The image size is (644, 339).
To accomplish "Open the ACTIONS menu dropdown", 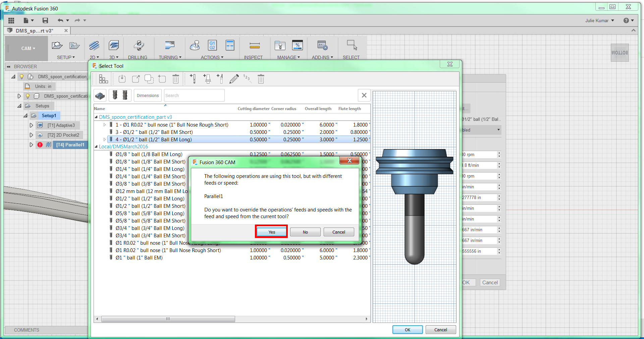I will (x=212, y=57).
